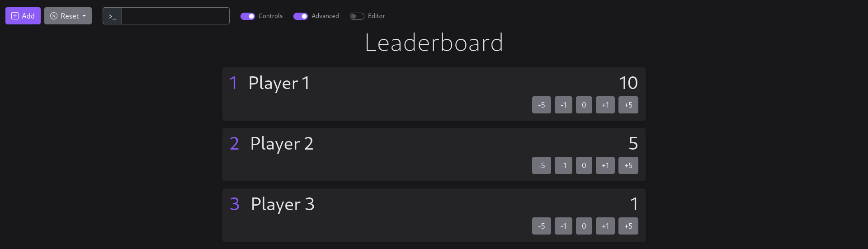Click the Leaderboard title

tap(434, 43)
